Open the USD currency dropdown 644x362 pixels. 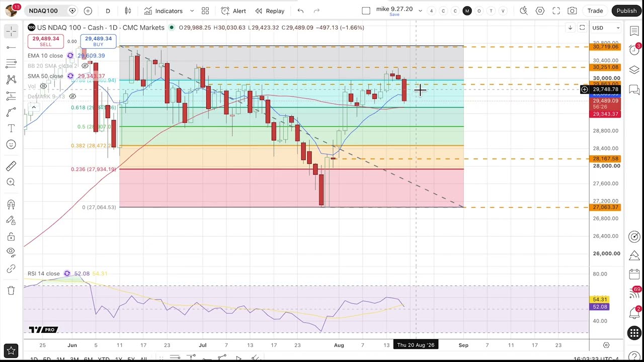tap(606, 28)
